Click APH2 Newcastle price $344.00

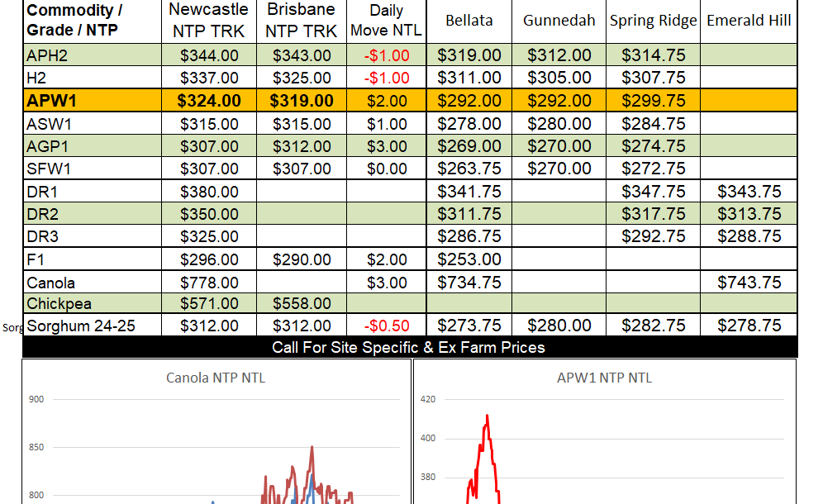pos(210,56)
